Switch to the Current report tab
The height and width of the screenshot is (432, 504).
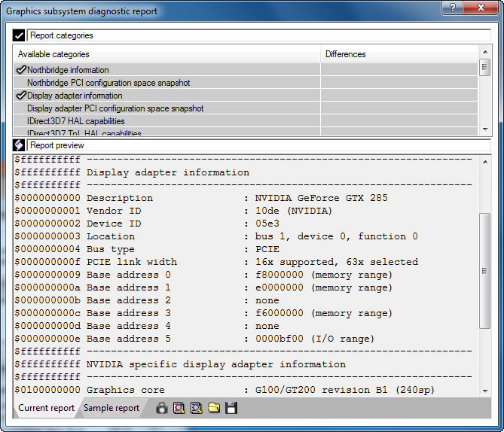(x=46, y=408)
